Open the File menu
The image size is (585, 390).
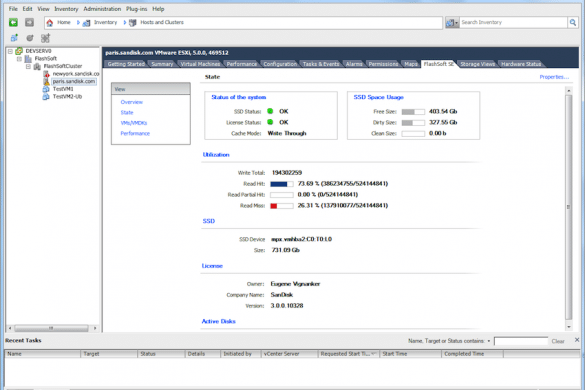click(x=13, y=9)
